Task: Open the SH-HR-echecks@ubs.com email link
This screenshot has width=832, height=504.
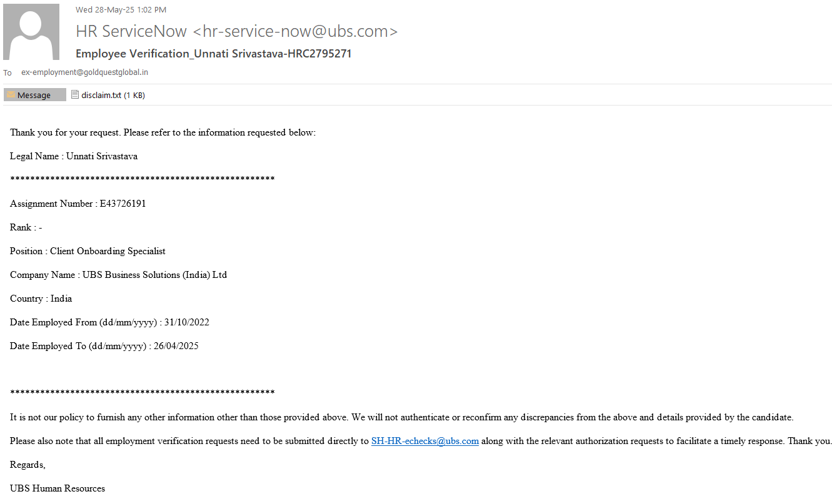Action: [x=424, y=441]
